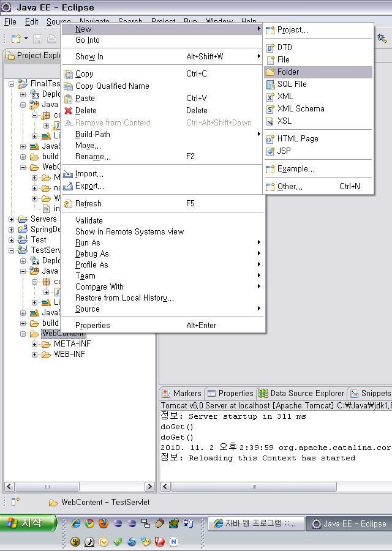
Task: Open Import... from the context menu
Action: 162,174
